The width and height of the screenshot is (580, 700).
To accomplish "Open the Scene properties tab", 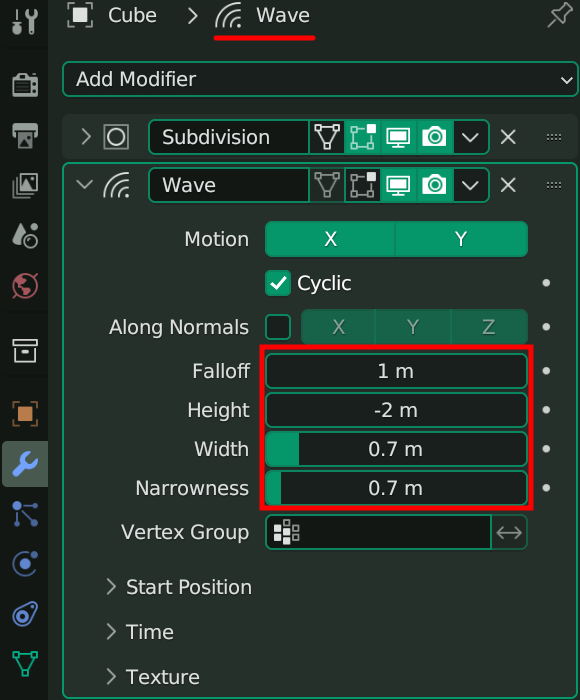I will pos(25,235).
